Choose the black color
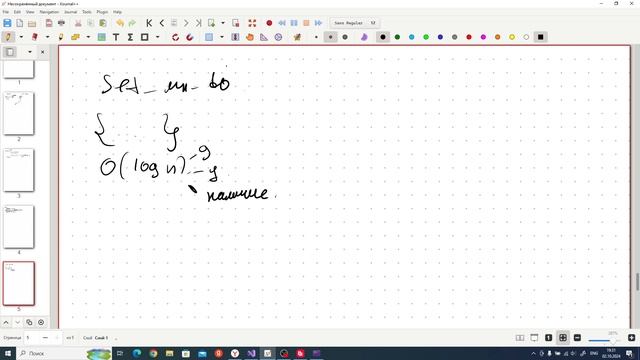Screen dimensions: 640x360 click(383, 37)
